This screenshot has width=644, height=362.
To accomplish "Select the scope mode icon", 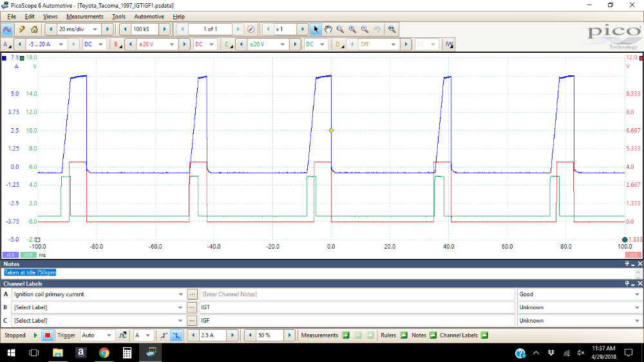I will pos(7,29).
